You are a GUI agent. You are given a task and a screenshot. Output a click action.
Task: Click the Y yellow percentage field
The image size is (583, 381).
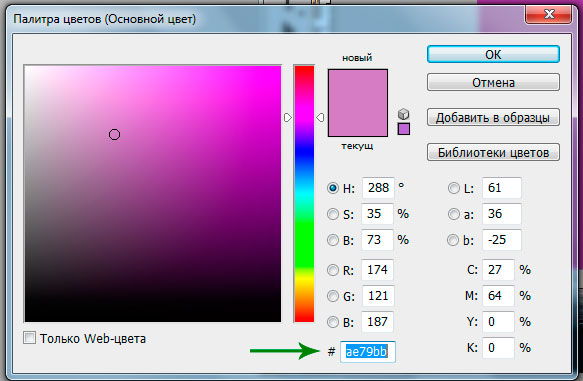[498, 322]
